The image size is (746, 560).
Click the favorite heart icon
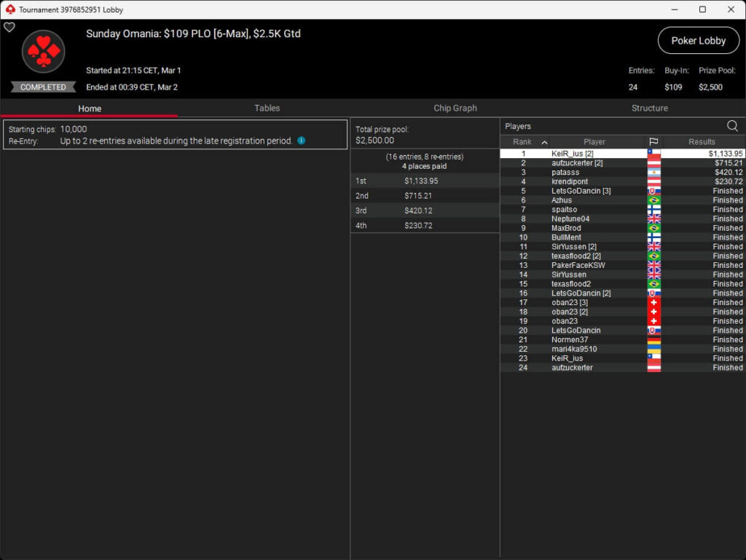click(x=9, y=28)
